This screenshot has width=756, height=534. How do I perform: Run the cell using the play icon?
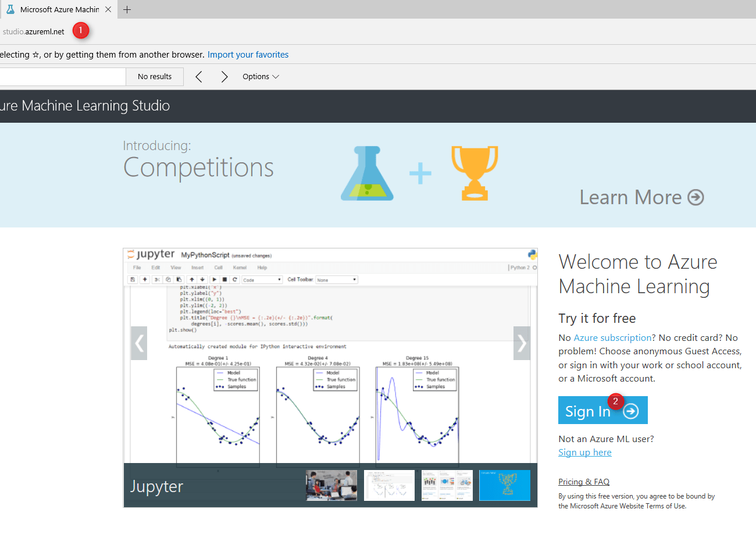point(215,279)
